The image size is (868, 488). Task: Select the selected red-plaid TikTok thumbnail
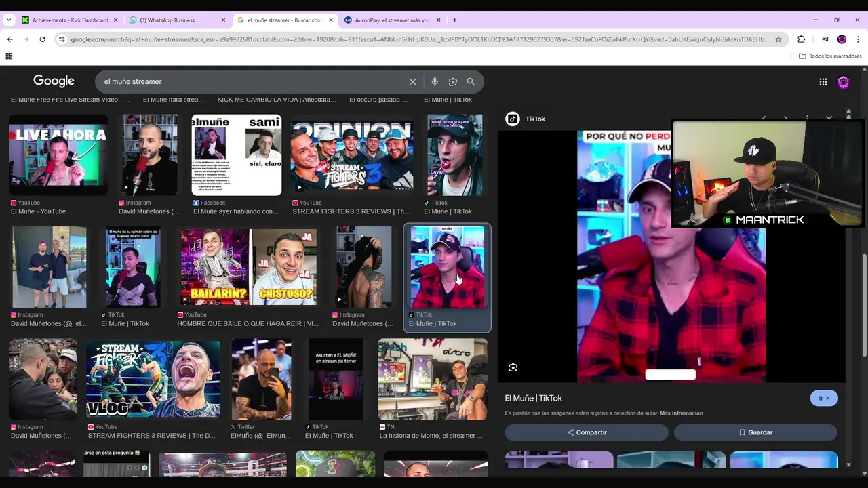(x=448, y=267)
